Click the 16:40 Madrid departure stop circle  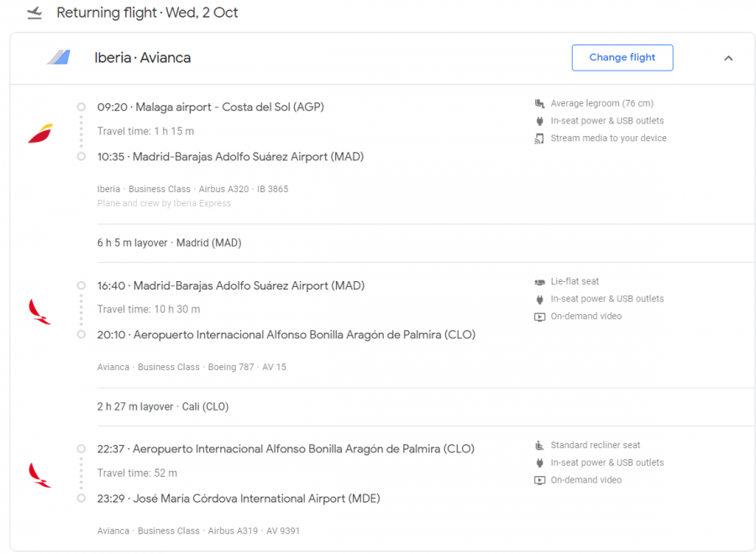click(x=81, y=285)
